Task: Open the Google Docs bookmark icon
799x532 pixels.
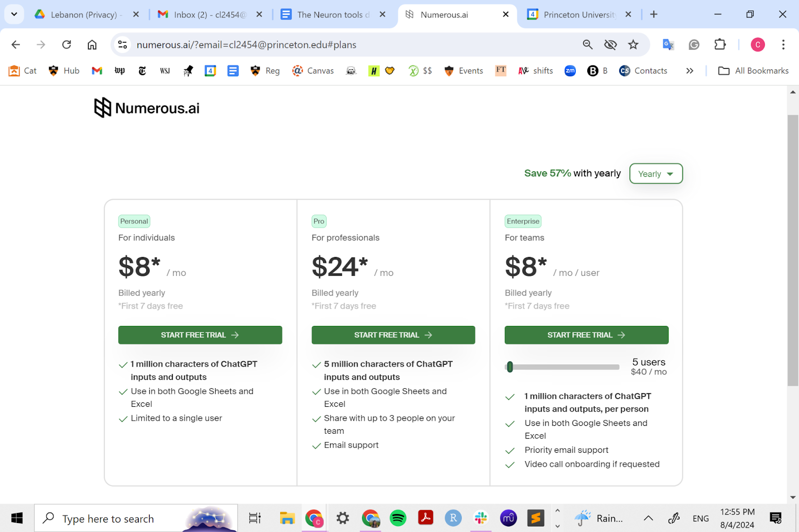Action: pos(233,71)
